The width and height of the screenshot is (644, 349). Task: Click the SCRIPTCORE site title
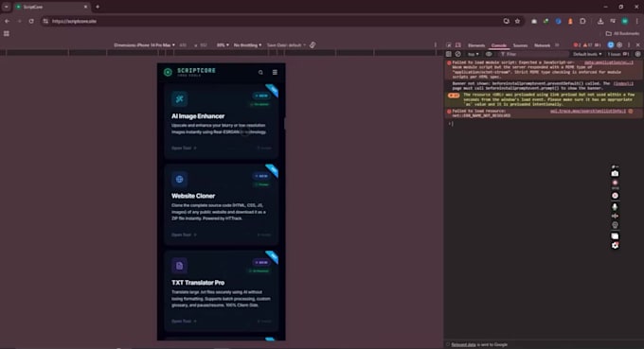click(196, 71)
